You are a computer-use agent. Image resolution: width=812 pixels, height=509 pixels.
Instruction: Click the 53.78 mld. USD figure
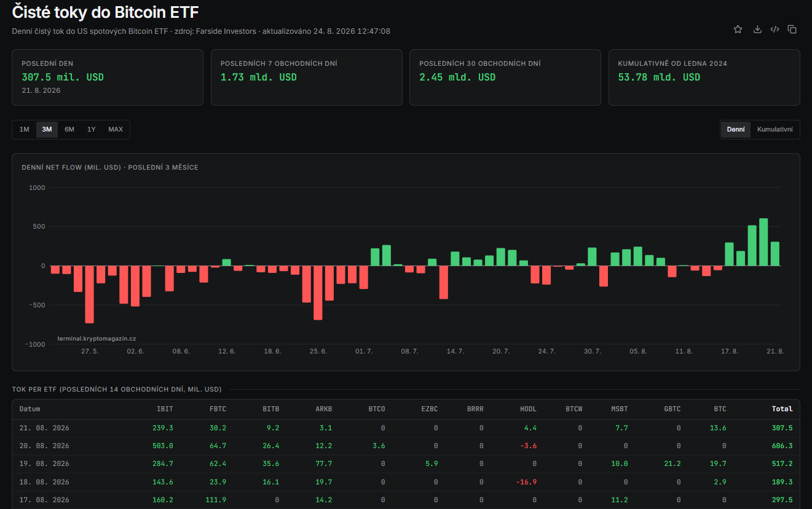(659, 77)
